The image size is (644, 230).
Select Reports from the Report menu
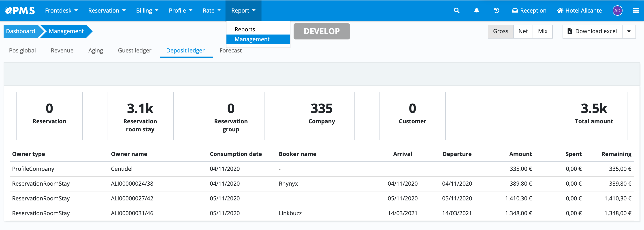point(245,29)
